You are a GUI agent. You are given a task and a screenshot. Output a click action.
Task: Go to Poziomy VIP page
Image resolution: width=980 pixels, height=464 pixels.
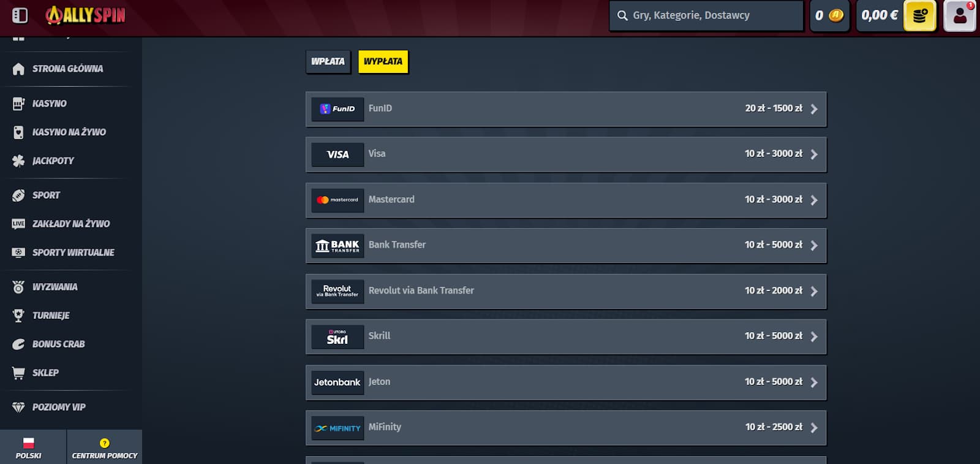click(59, 407)
